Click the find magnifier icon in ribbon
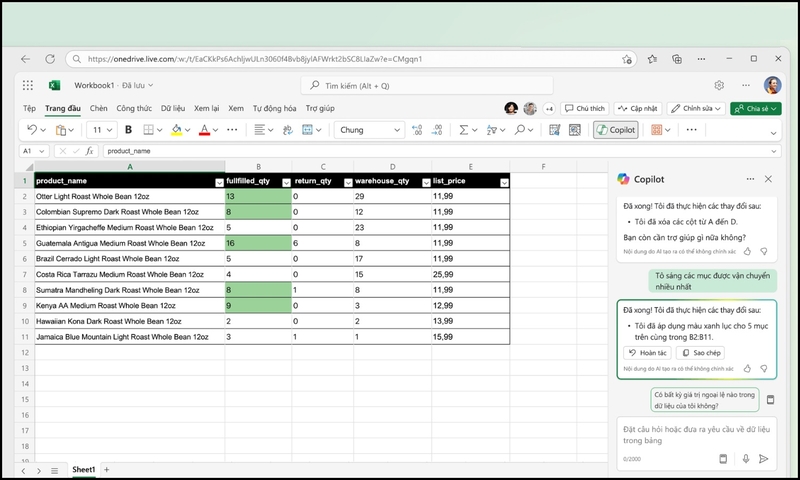The image size is (800, 480). tap(520, 130)
